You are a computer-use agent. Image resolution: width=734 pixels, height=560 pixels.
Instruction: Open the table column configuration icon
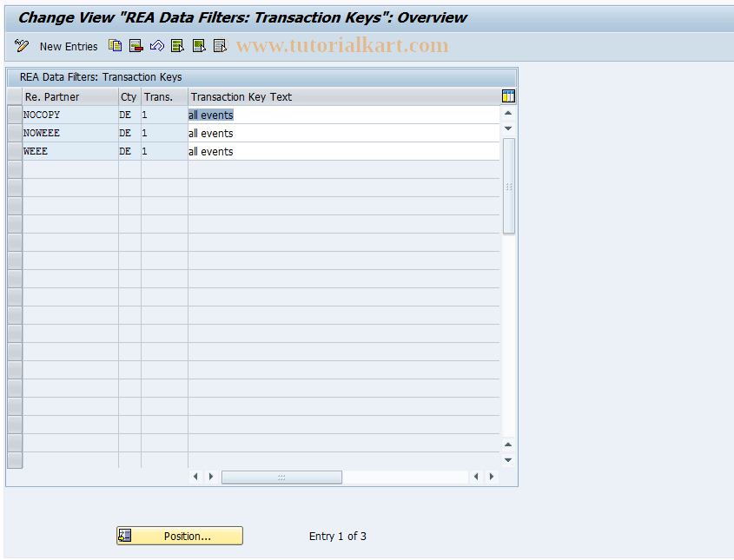tap(508, 96)
